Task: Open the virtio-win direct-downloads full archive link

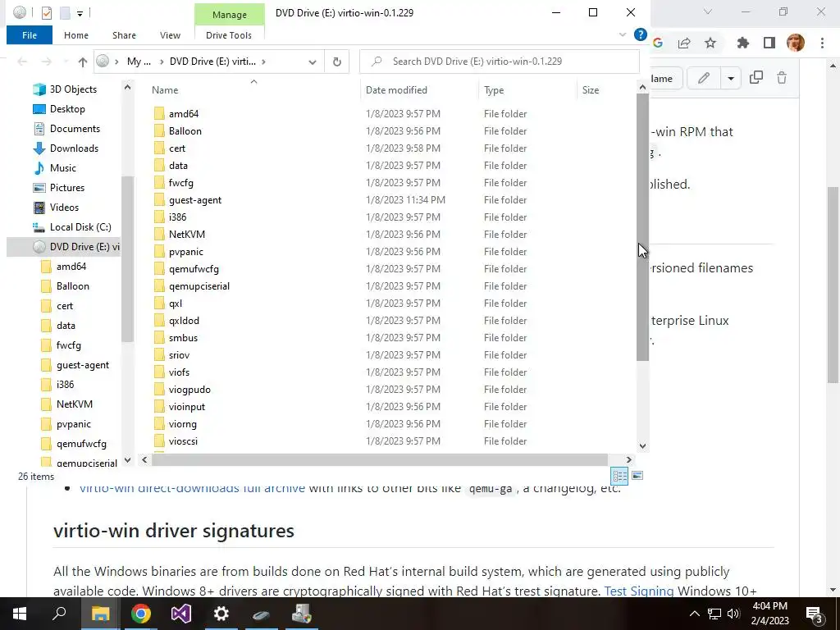Action: 192,488
